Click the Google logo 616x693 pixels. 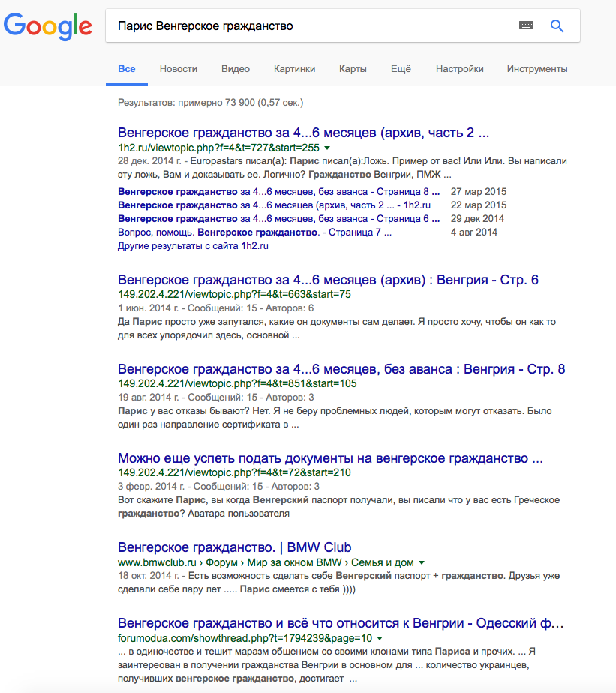point(48,26)
